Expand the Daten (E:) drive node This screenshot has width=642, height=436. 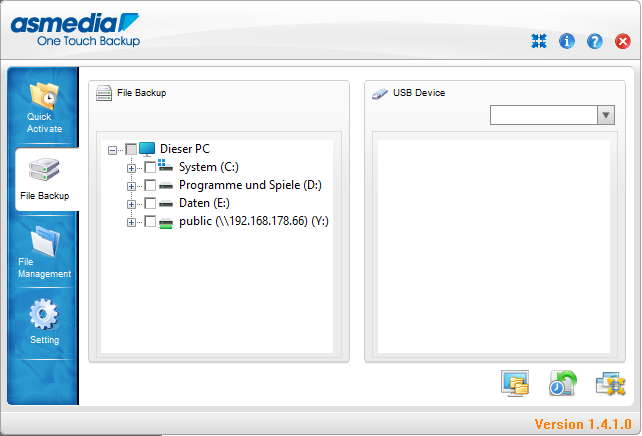[x=131, y=204]
